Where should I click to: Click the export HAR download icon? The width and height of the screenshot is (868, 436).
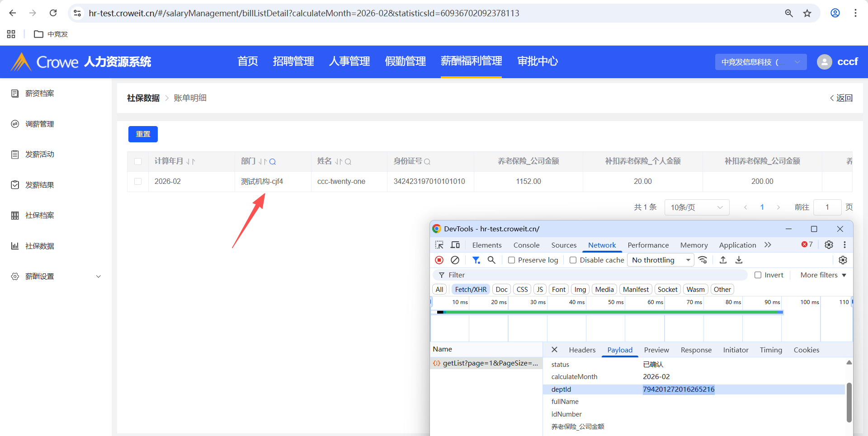pos(739,260)
